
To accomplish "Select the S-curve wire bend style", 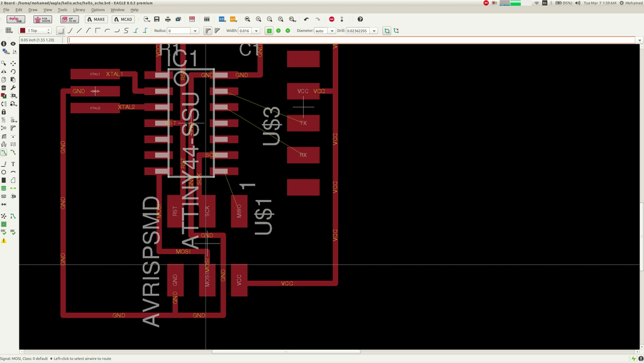I will click(126, 31).
